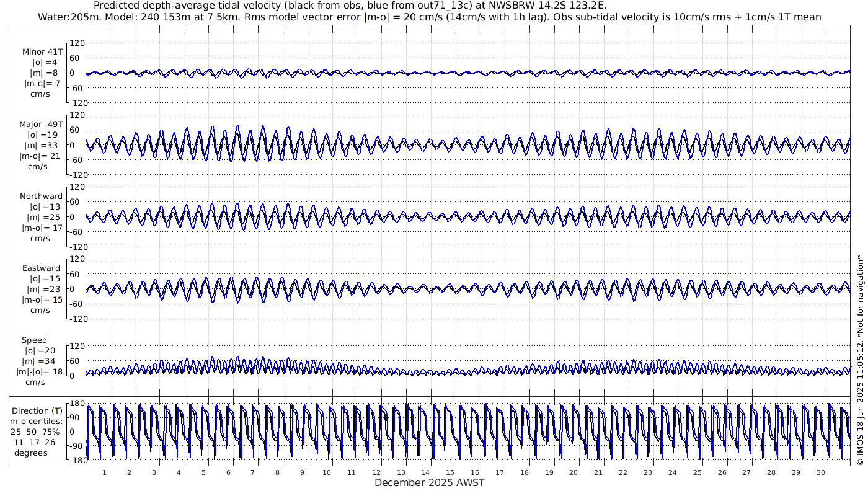Select the 'Eastward' panel label
The image size is (868, 496).
tap(42, 268)
